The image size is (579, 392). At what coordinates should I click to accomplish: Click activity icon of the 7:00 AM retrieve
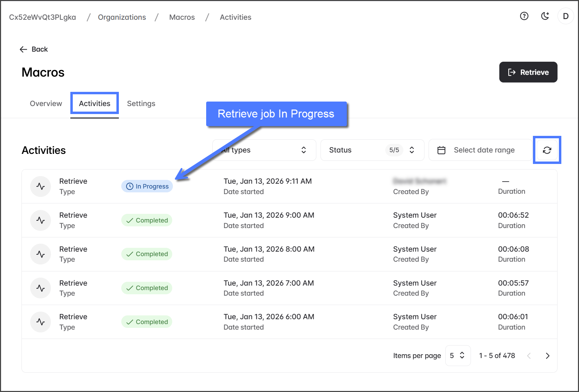(41, 288)
